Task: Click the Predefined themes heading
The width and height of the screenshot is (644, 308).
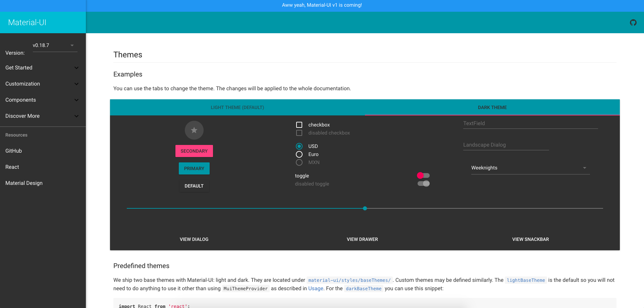Action: pyautogui.click(x=141, y=266)
